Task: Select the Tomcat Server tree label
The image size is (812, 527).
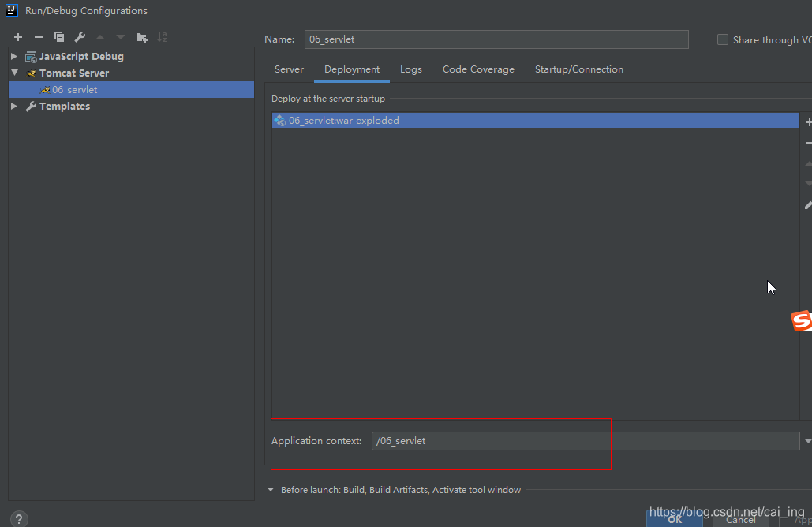Action: tap(74, 73)
